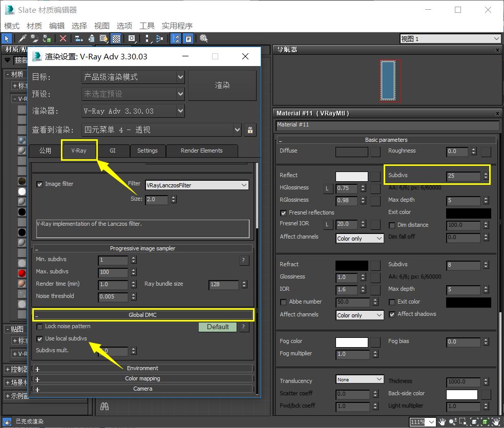Expand the Environment rollout
The width and height of the screenshot is (504, 428).
click(x=142, y=368)
